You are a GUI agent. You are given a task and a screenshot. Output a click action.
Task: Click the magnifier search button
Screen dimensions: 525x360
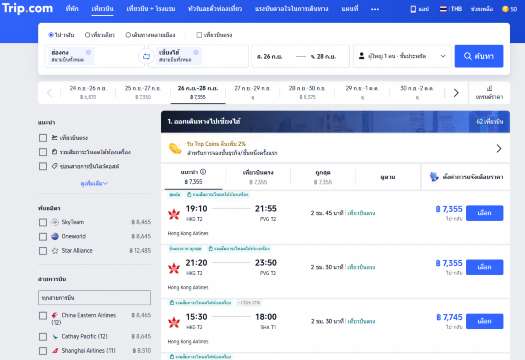coord(479,56)
